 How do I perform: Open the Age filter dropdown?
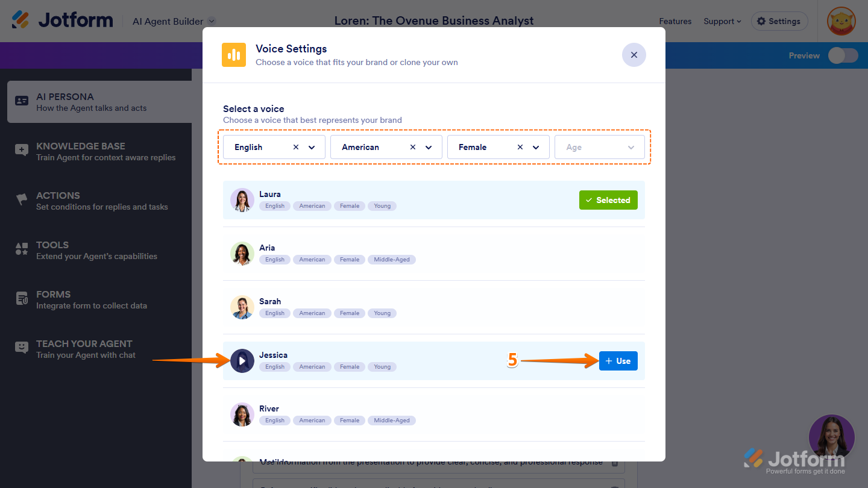600,147
